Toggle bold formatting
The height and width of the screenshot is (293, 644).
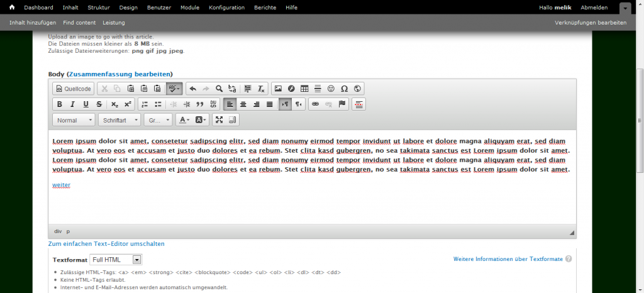point(59,104)
